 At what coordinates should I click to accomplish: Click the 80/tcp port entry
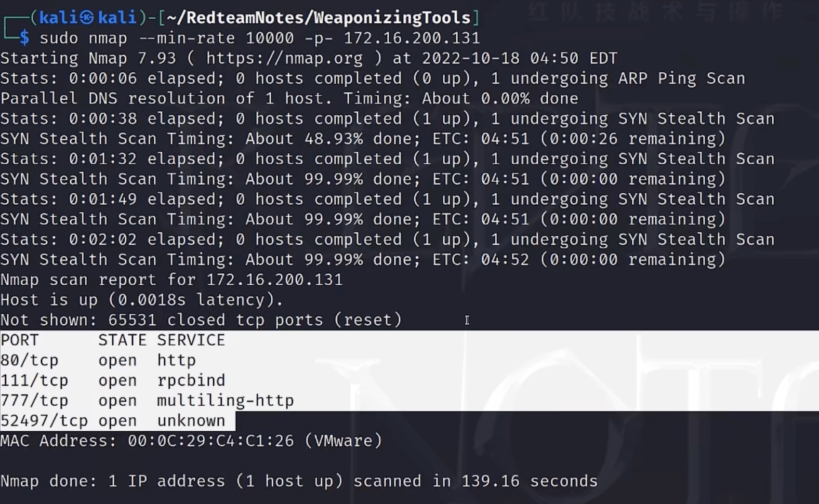tap(29, 360)
